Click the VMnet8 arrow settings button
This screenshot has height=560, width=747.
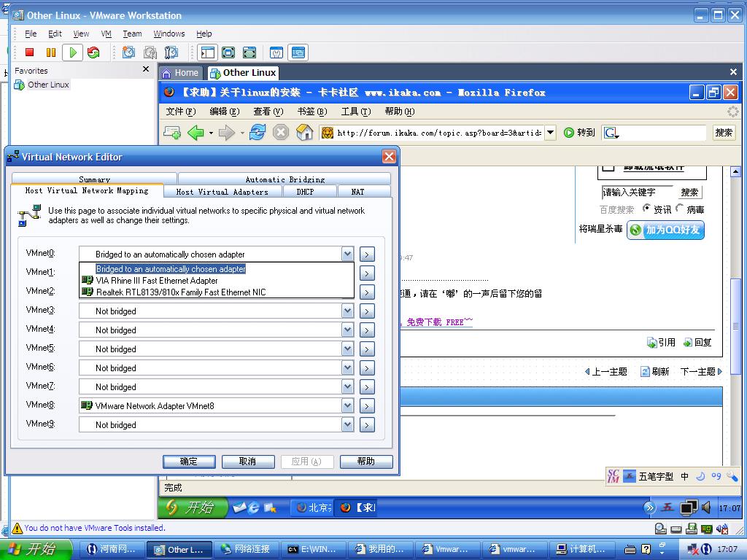click(x=367, y=406)
